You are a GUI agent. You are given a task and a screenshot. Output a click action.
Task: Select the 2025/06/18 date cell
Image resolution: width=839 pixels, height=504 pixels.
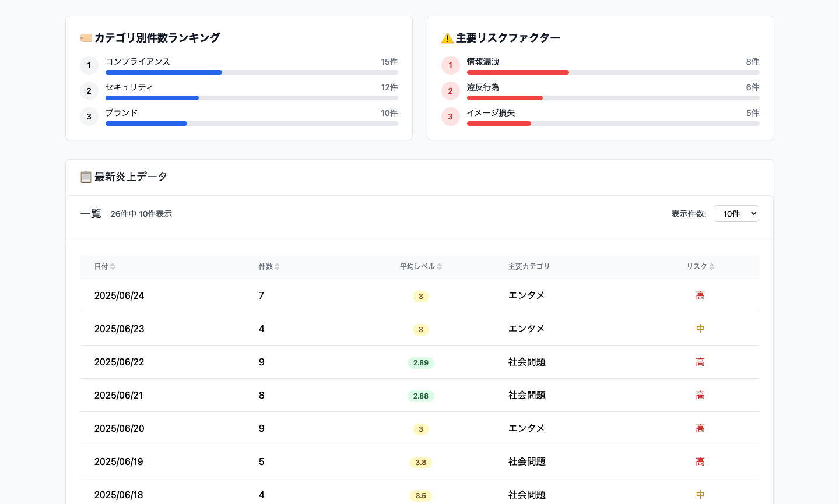point(119,495)
